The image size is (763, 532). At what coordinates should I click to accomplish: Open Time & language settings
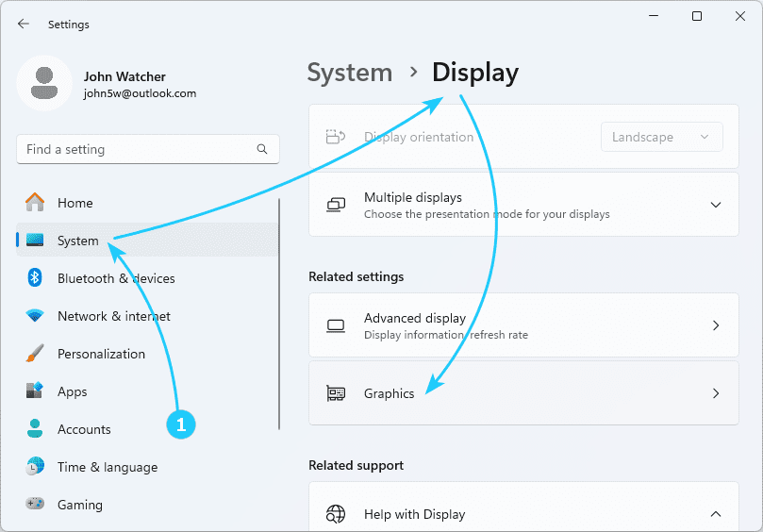[x=107, y=467]
